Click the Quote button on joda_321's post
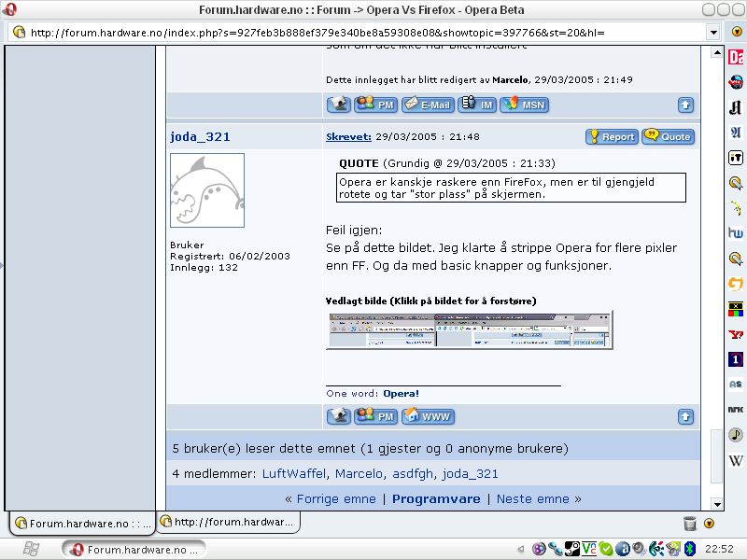Screen dimensions: 747x560 (x=668, y=136)
